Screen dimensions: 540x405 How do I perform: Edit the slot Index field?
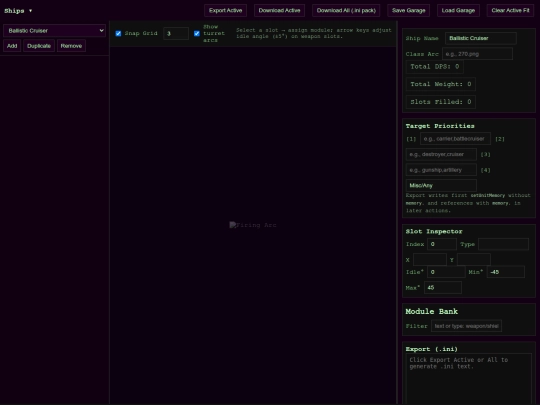pos(442,244)
